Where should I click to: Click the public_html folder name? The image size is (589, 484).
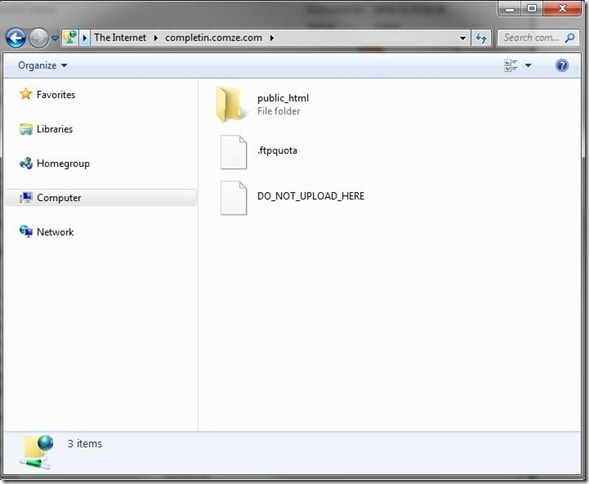coord(283,98)
